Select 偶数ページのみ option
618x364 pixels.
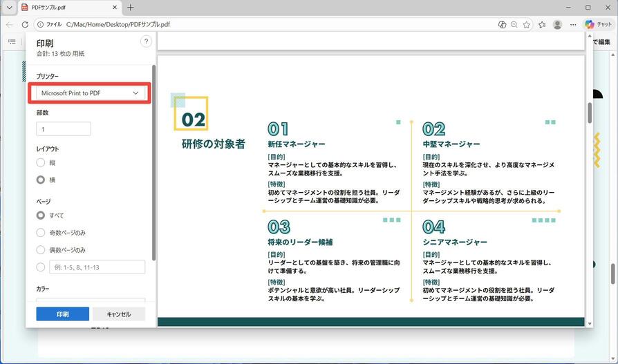(41, 250)
